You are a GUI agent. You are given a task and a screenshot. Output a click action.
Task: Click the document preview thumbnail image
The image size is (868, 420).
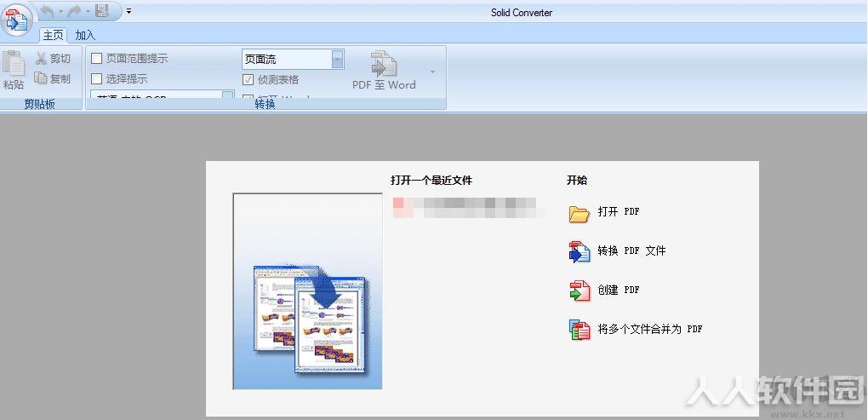coord(308,291)
